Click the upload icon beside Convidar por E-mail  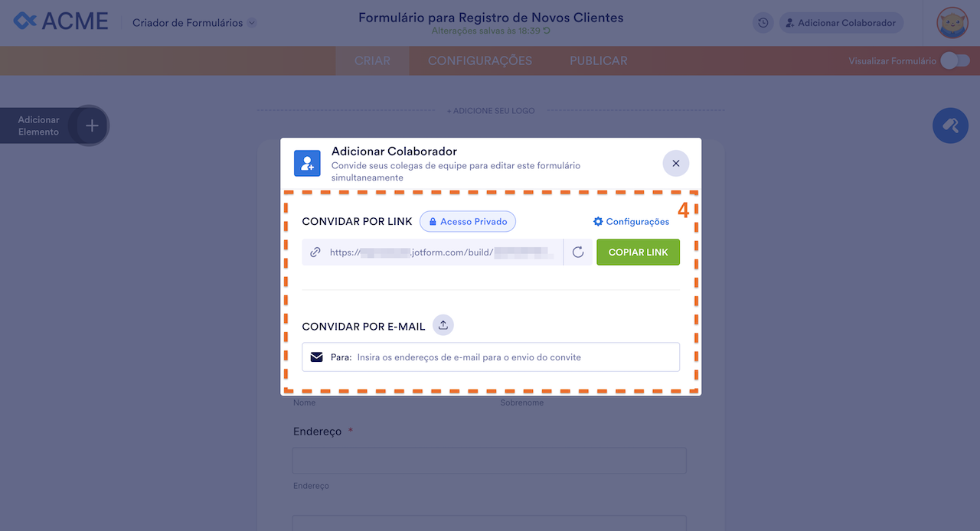pyautogui.click(x=443, y=325)
